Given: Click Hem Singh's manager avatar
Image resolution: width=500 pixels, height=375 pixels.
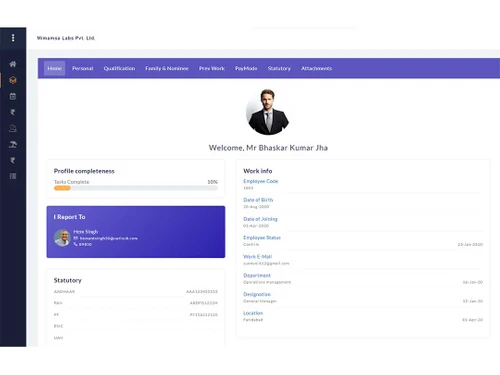Looking at the screenshot, I should point(62,238).
